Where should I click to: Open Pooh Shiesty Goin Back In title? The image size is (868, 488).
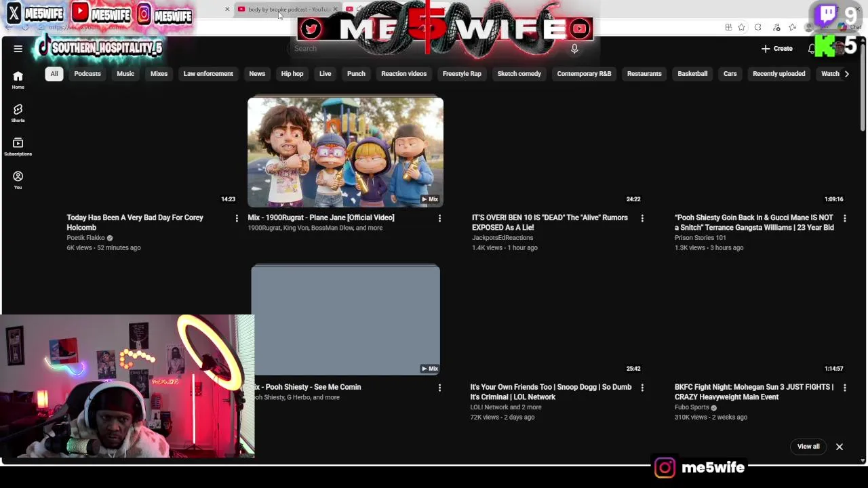(754, 222)
